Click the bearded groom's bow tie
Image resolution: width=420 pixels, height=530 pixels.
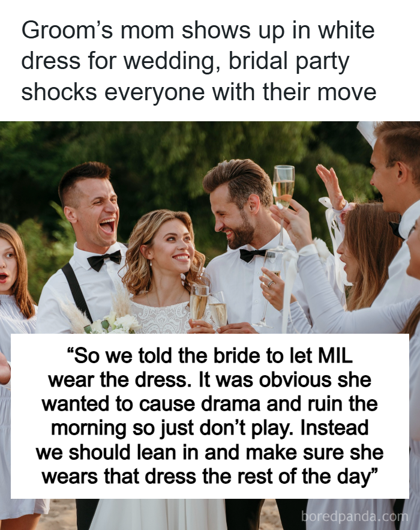coord(252,254)
